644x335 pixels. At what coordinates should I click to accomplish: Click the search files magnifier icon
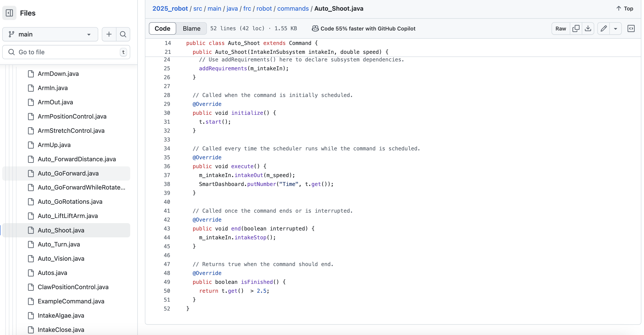point(123,34)
